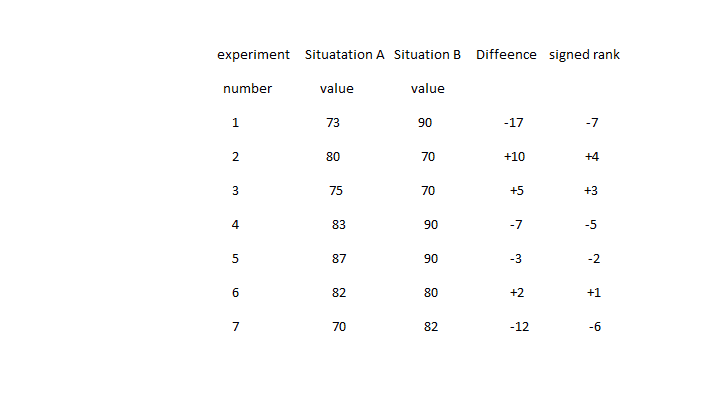Click value 75 in Situation A column
718x400 pixels.
[x=336, y=191]
